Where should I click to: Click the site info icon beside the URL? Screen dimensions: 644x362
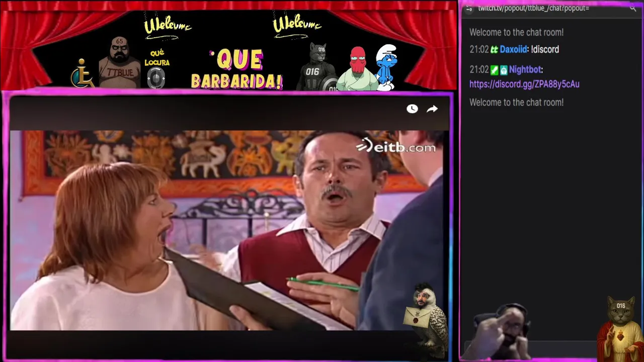(469, 8)
